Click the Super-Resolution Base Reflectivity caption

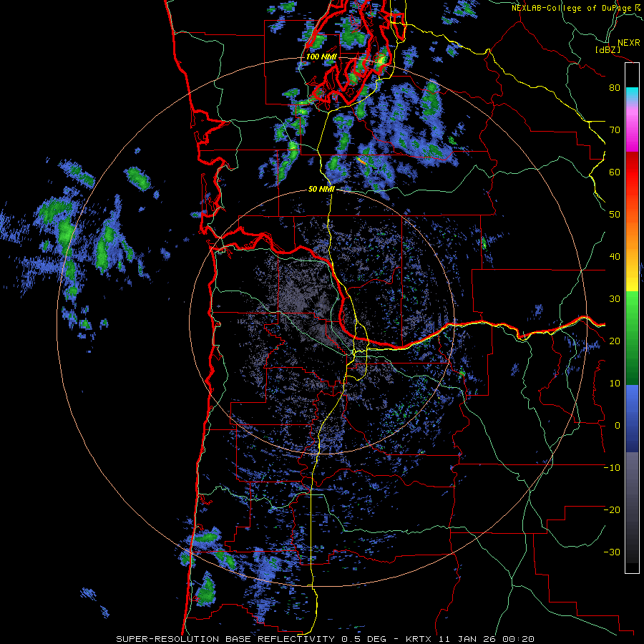(326, 639)
